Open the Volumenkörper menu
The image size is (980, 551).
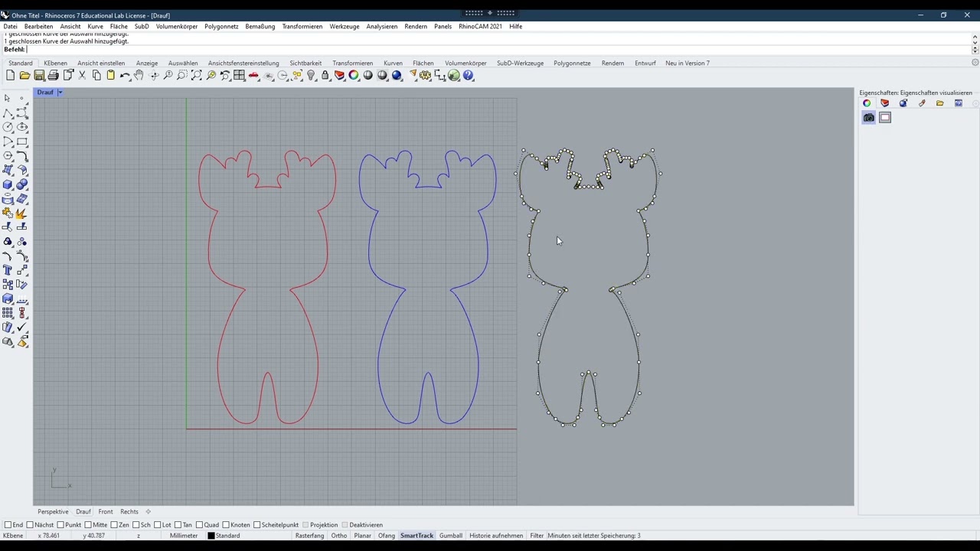pos(177,26)
